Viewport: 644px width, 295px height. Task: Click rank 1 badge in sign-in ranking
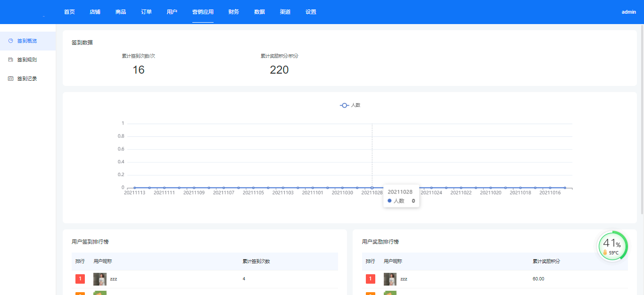click(x=80, y=279)
